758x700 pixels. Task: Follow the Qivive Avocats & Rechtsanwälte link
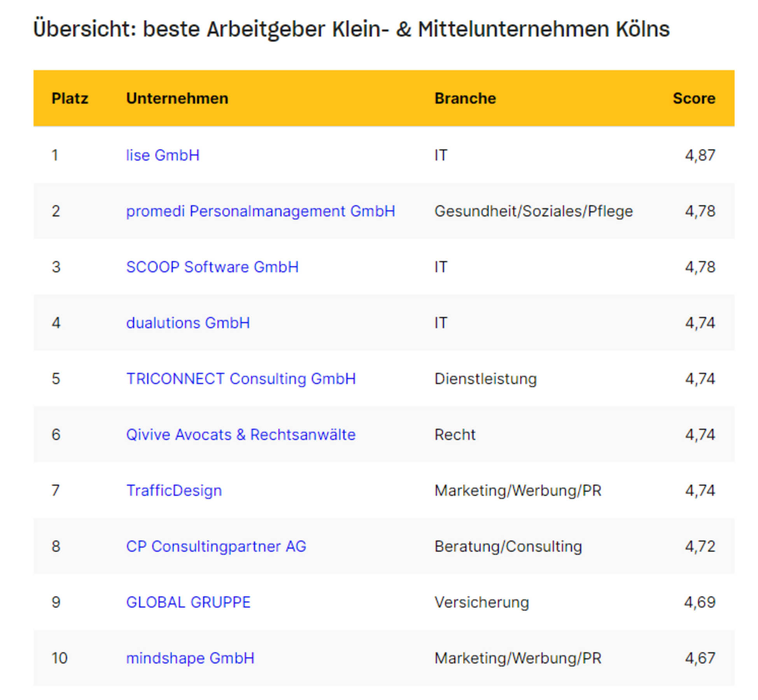point(240,434)
